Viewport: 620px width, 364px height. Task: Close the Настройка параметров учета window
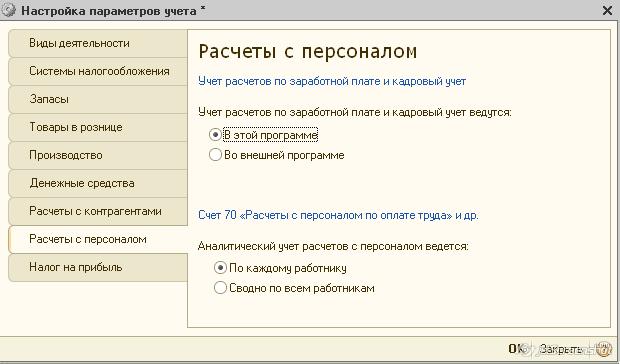point(607,10)
